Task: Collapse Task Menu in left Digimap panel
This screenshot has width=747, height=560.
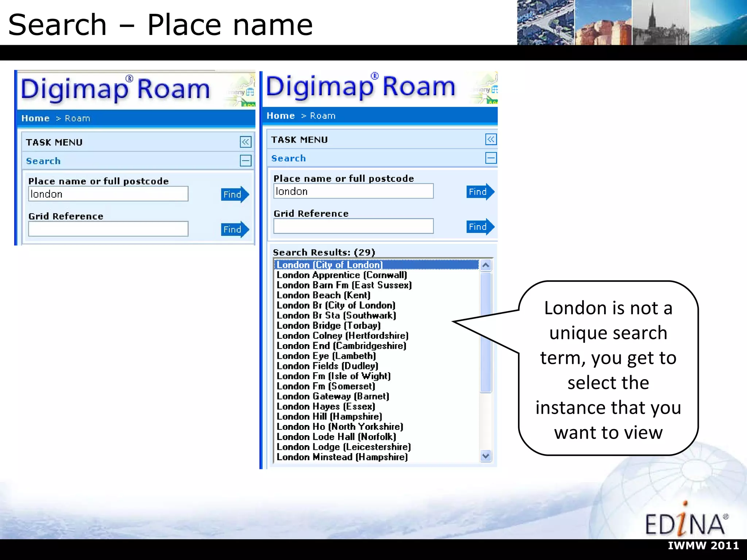Action: click(245, 142)
